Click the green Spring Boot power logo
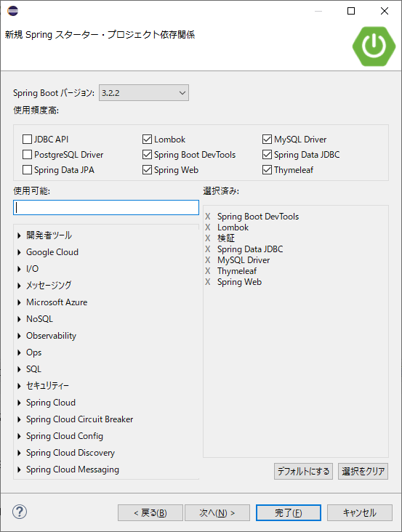The height and width of the screenshot is (532, 402). (x=374, y=46)
